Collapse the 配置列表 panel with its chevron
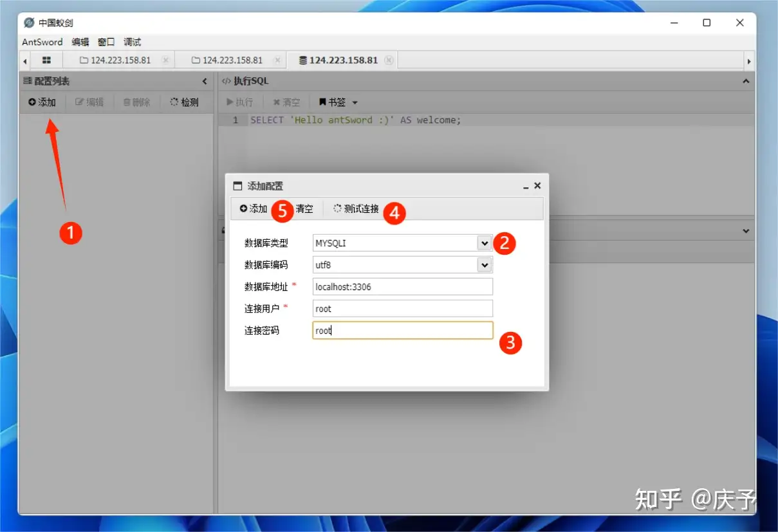Image resolution: width=778 pixels, height=532 pixels. coord(205,82)
